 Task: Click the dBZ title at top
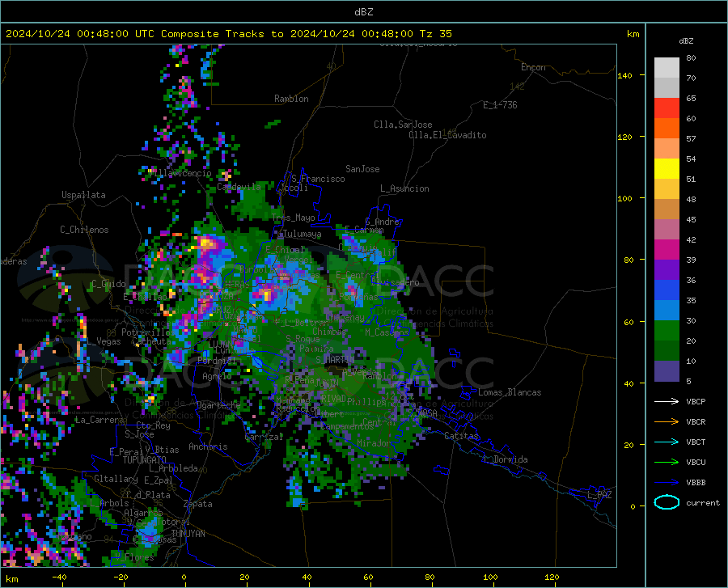pyautogui.click(x=363, y=11)
